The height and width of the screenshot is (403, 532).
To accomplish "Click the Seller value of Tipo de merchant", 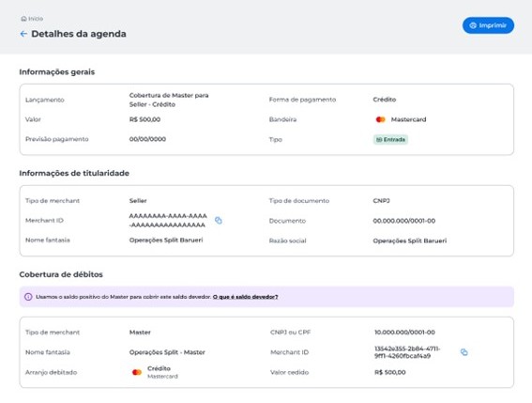I will (x=138, y=201).
